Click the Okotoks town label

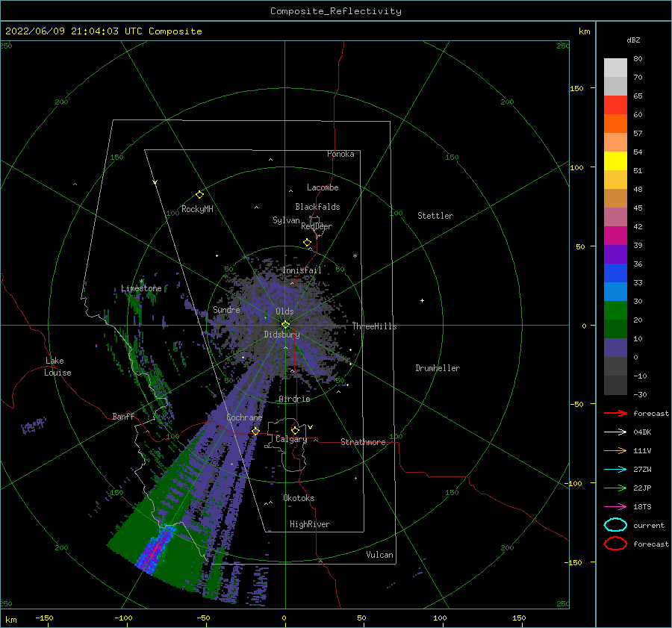(299, 498)
